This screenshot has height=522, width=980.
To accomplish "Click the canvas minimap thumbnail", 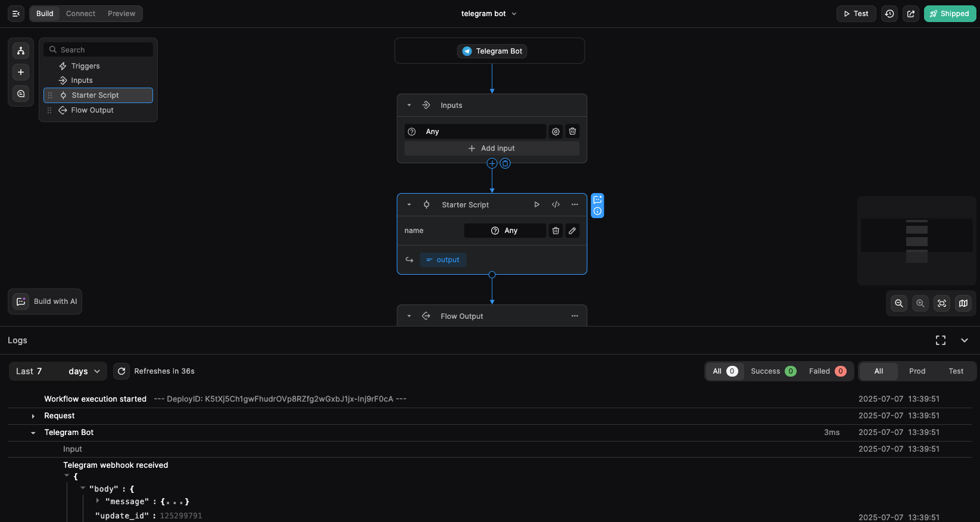I will pyautogui.click(x=916, y=241).
